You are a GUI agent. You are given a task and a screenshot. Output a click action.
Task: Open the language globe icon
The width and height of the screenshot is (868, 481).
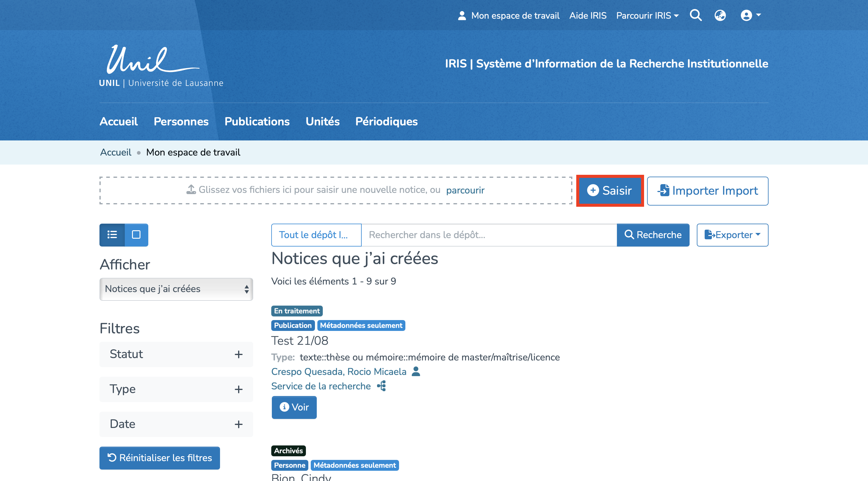click(720, 15)
